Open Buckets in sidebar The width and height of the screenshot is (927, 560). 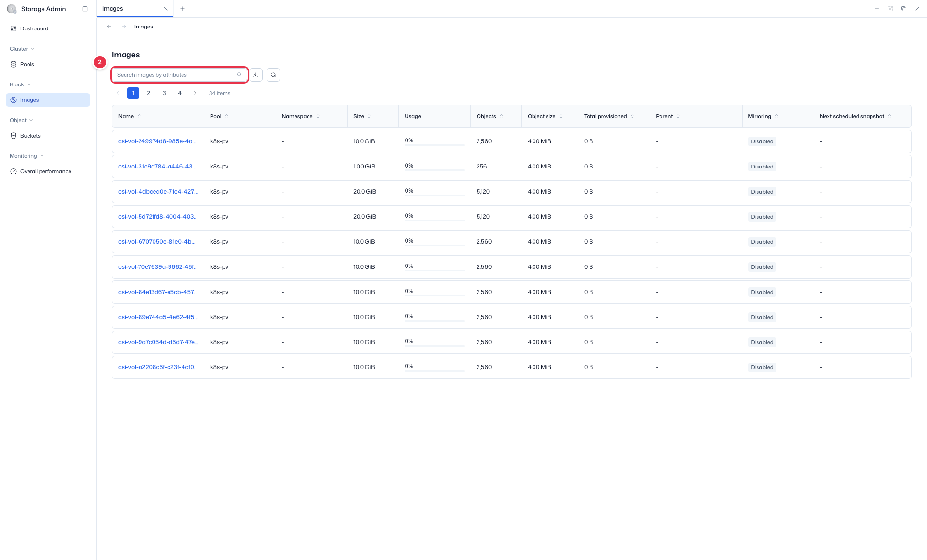48,136
